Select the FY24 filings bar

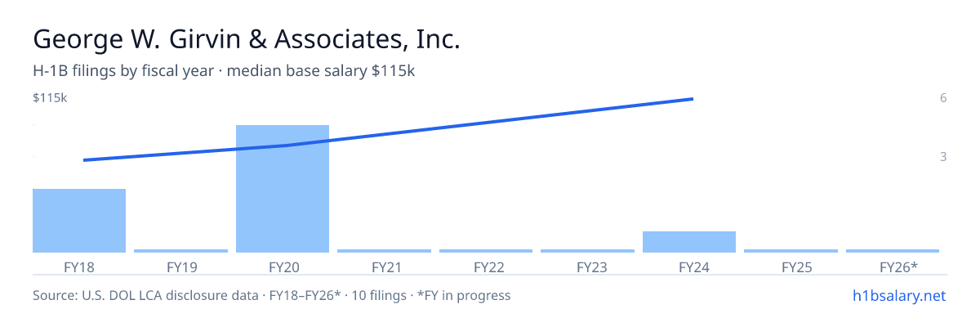tap(689, 242)
